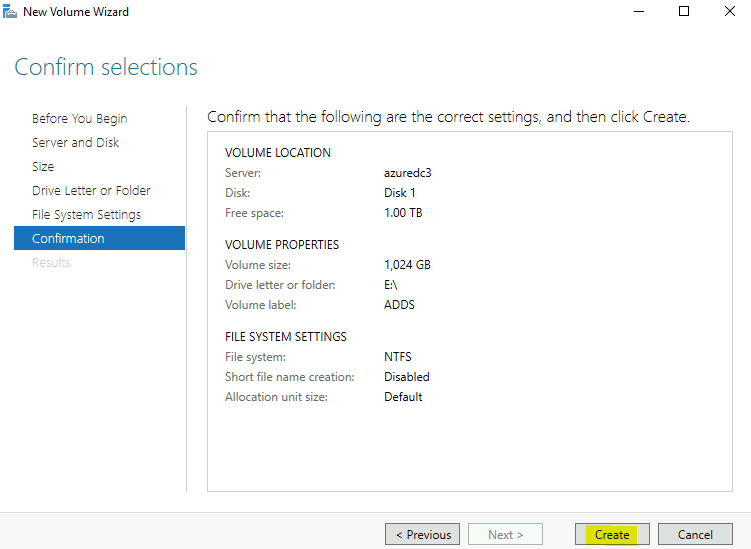Click the VOLUME LOCATION heading
751x549 pixels.
click(278, 152)
